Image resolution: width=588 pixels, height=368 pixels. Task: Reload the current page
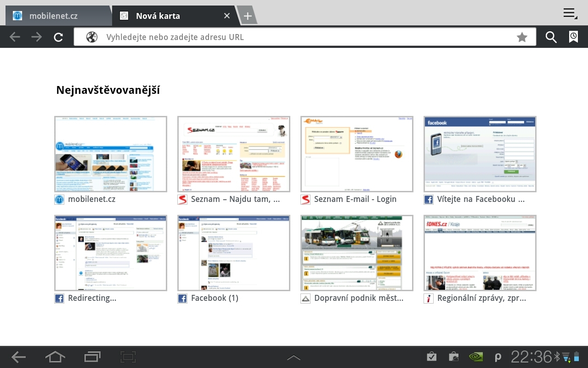click(58, 37)
